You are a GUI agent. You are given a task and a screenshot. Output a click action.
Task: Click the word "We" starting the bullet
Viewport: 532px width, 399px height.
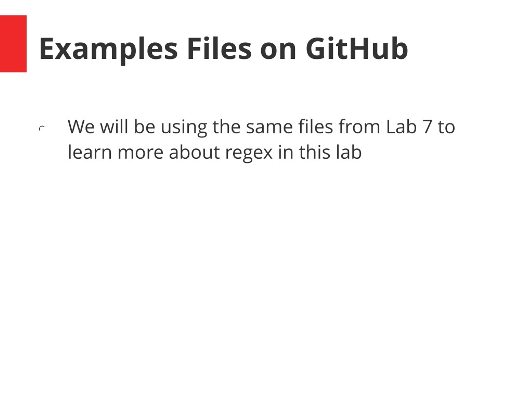point(81,127)
